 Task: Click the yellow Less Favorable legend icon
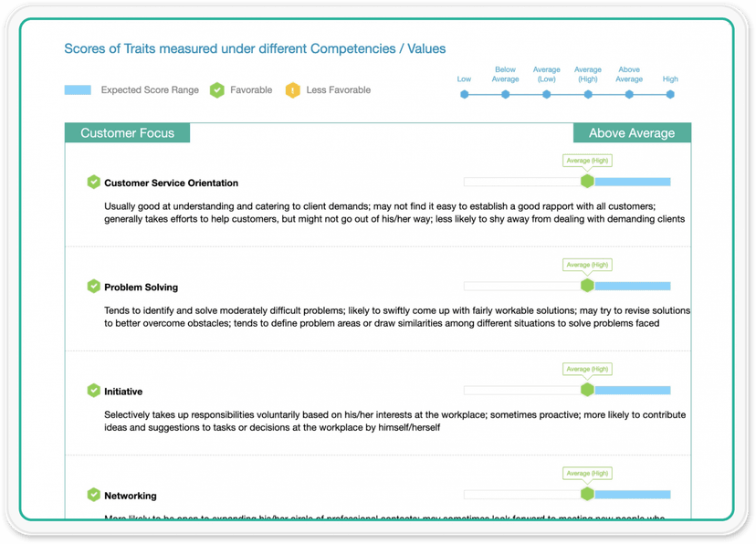pos(292,90)
